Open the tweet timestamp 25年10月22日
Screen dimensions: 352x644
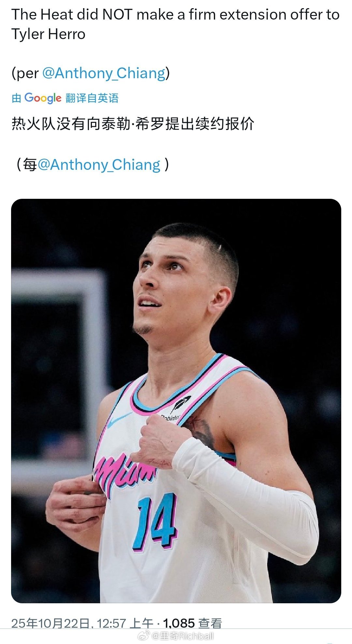pos(51,623)
